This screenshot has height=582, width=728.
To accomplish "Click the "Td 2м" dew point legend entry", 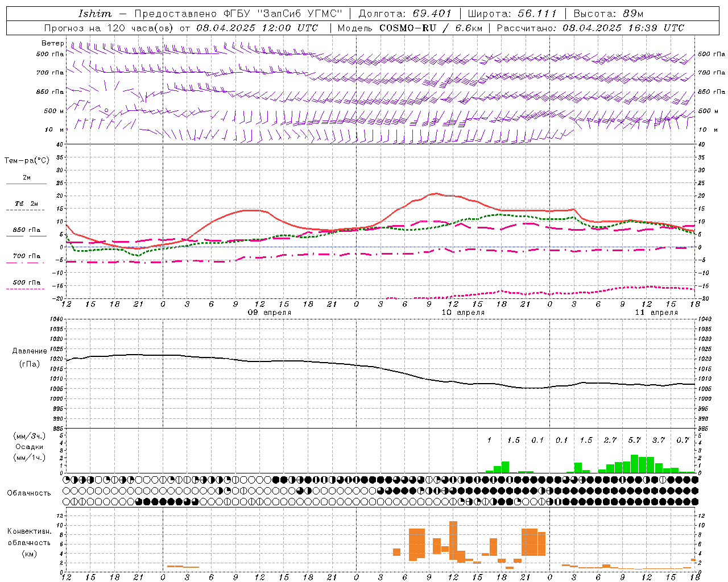I will pyautogui.click(x=27, y=203).
